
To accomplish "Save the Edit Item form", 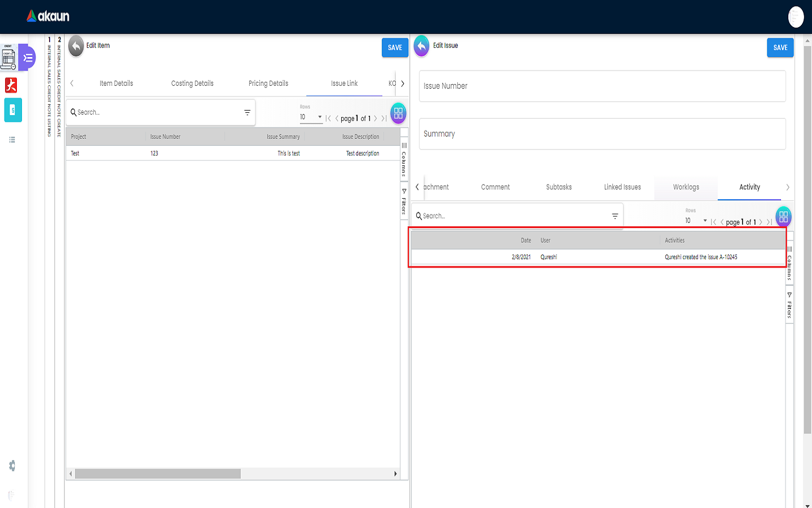I will tap(395, 48).
